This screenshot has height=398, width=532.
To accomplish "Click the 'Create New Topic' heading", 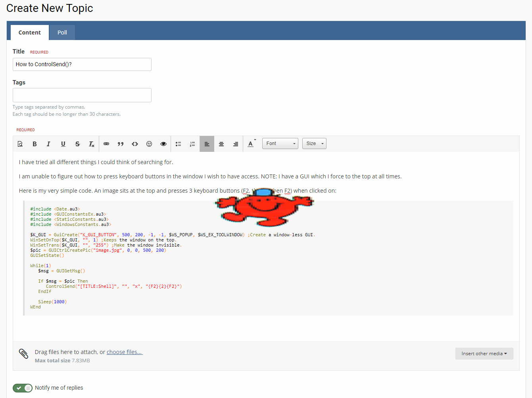I will (50, 8).
